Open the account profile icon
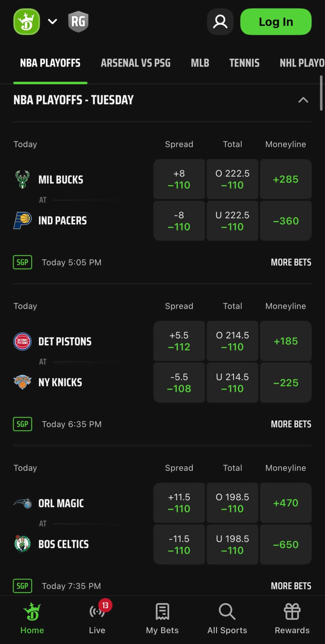The image size is (325, 644). click(220, 21)
